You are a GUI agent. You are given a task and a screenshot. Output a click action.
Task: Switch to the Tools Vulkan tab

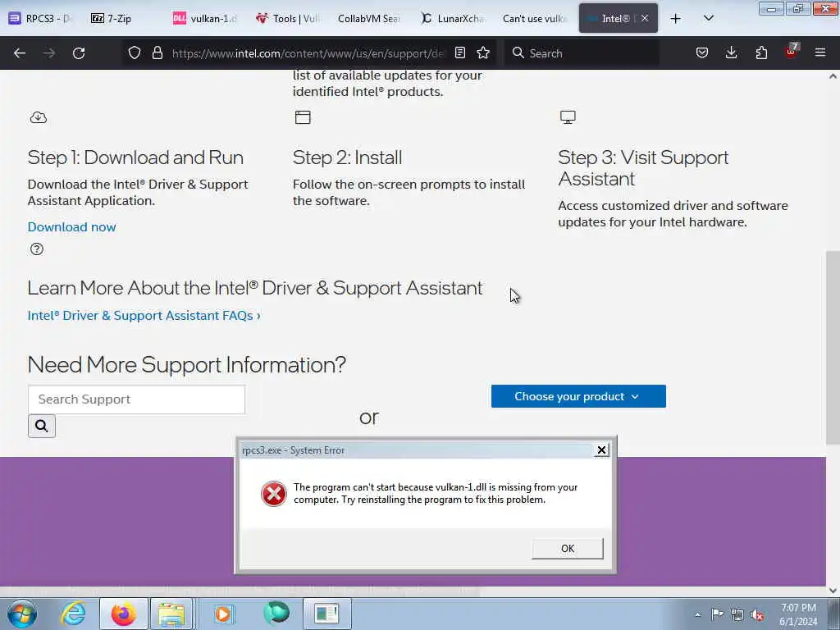coord(288,19)
